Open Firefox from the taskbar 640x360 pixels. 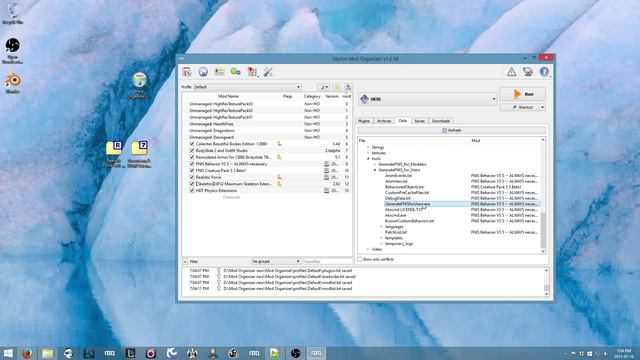(x=27, y=353)
